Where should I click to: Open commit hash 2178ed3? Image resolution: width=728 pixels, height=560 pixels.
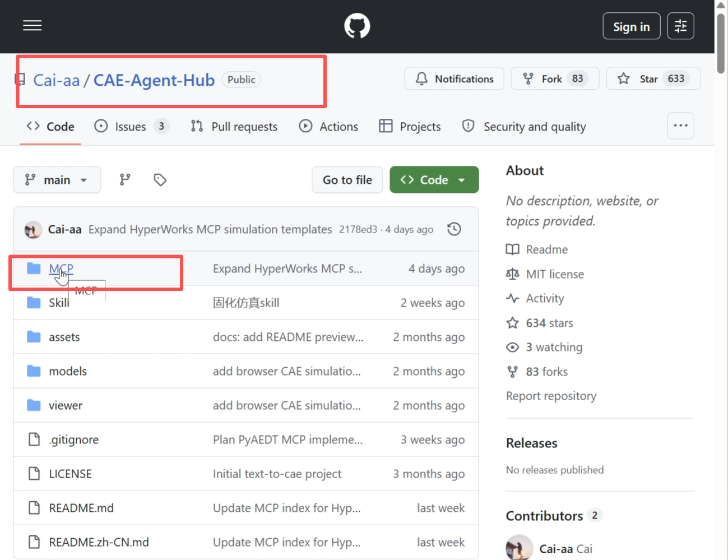358,229
